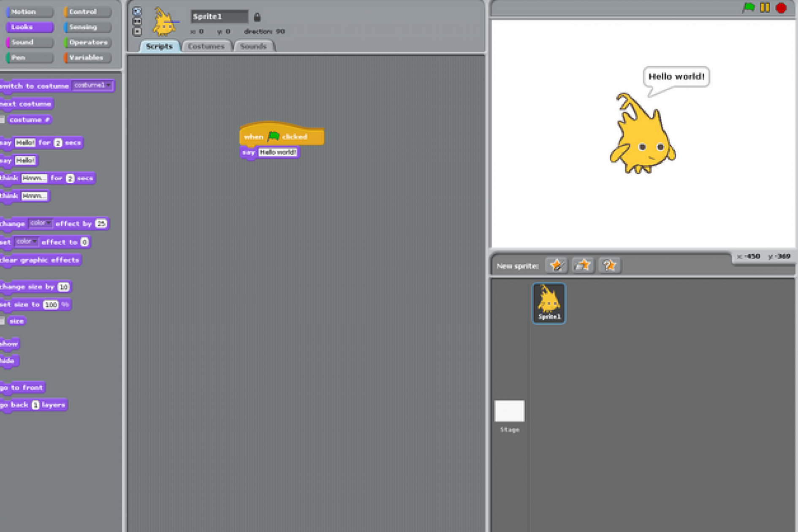Viewport: 798px width, 532px height.
Task: Click Hello! field in plain say block
Action: click(x=25, y=160)
